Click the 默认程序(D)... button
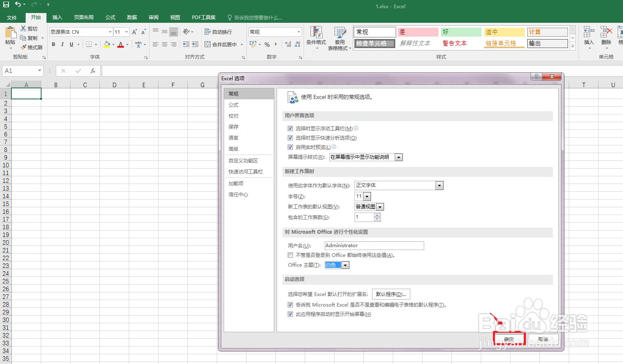This screenshot has width=623, height=364. click(391, 294)
